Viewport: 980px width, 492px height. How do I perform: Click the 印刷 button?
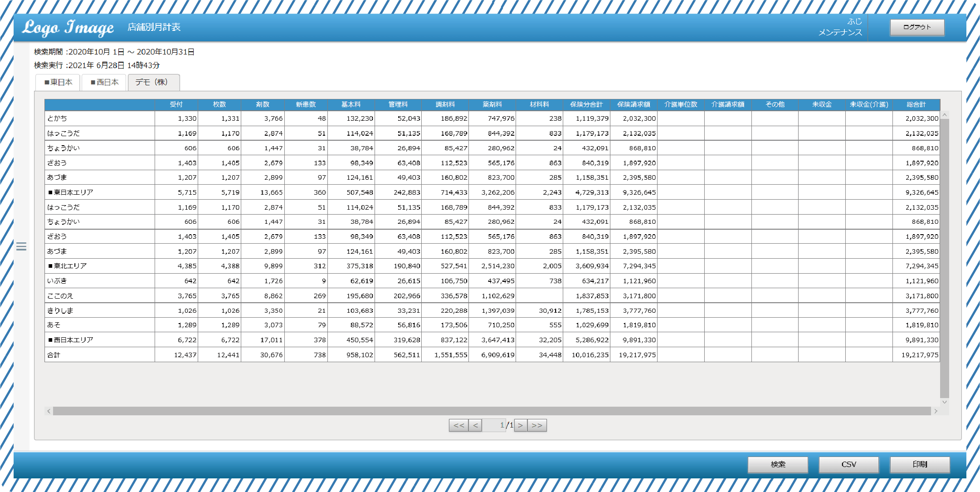click(x=920, y=464)
